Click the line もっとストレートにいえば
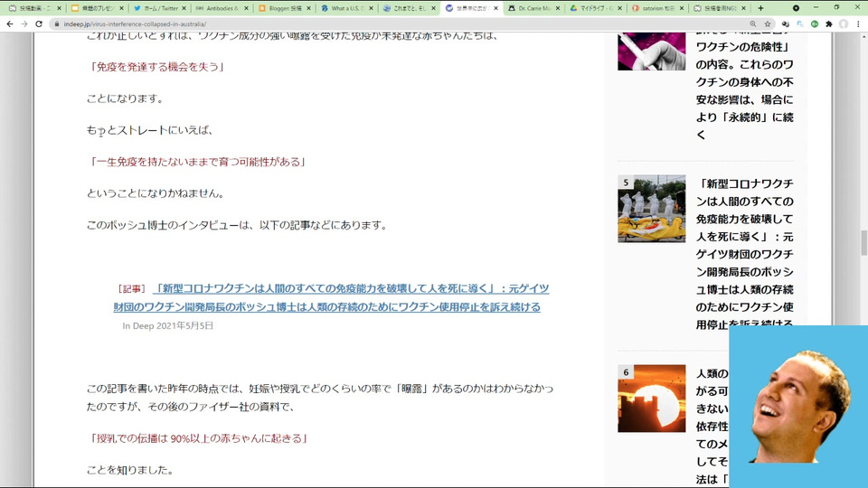 pyautogui.click(x=149, y=130)
